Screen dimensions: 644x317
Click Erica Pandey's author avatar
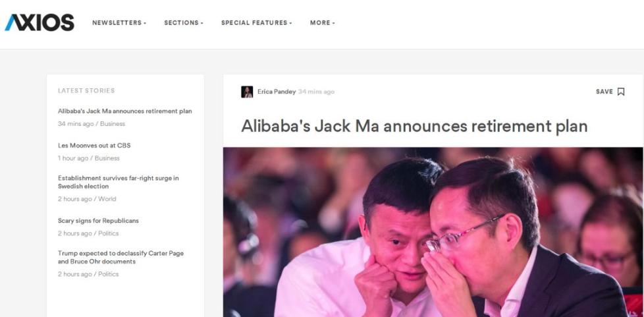tap(247, 92)
